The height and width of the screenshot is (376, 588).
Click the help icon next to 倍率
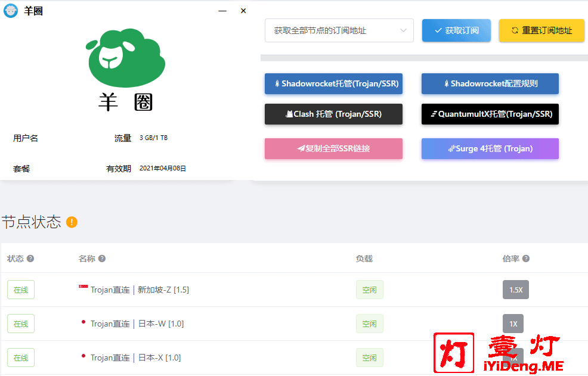[x=526, y=258]
